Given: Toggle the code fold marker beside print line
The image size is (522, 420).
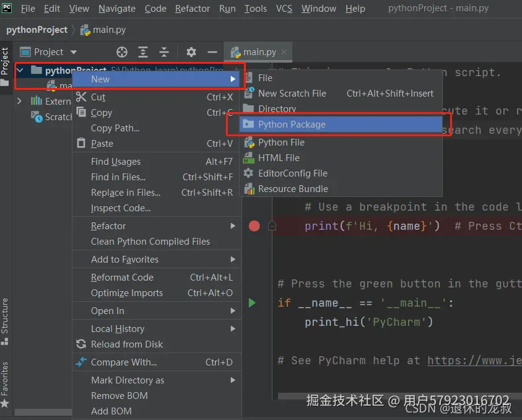Looking at the screenshot, I should 272,226.
